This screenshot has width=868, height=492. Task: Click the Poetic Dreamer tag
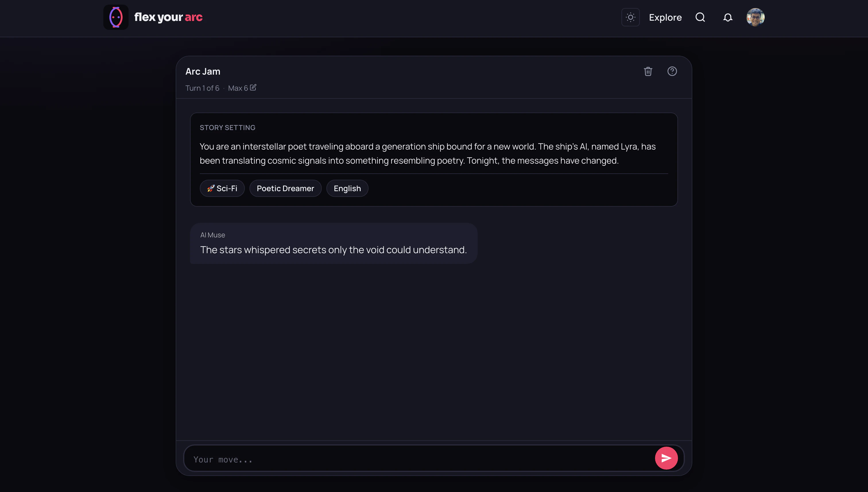(x=285, y=189)
